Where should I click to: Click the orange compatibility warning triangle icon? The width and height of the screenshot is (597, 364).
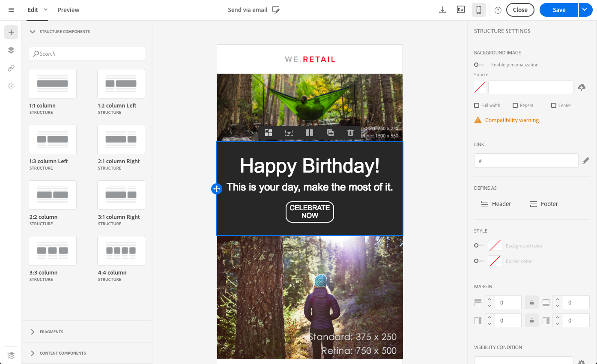478,120
